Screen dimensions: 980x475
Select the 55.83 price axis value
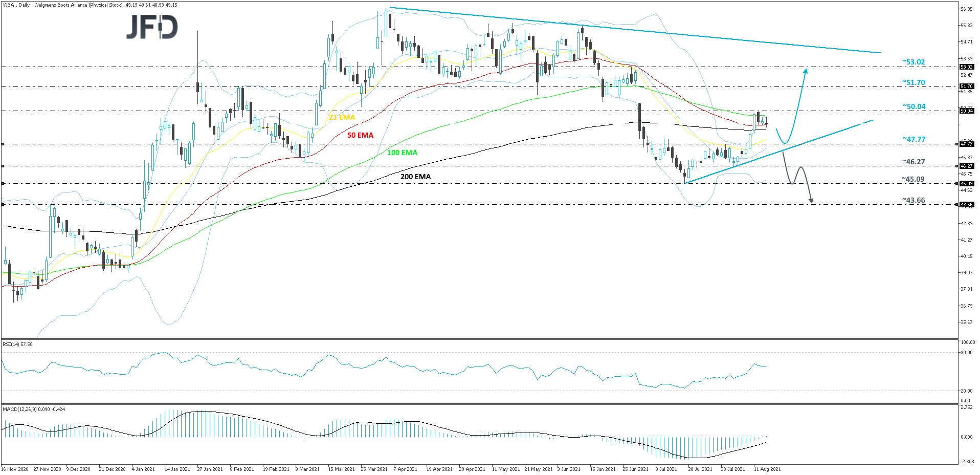coord(967,26)
